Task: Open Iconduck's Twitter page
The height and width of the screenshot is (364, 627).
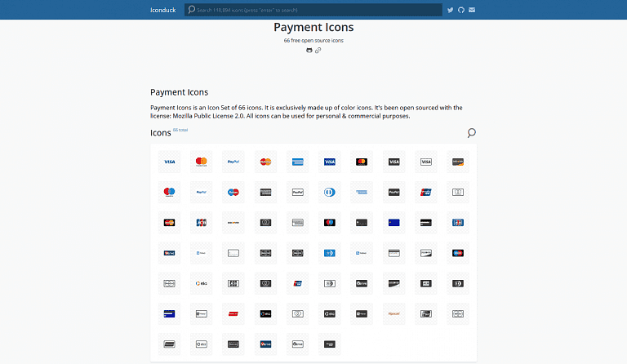Action: click(x=451, y=10)
